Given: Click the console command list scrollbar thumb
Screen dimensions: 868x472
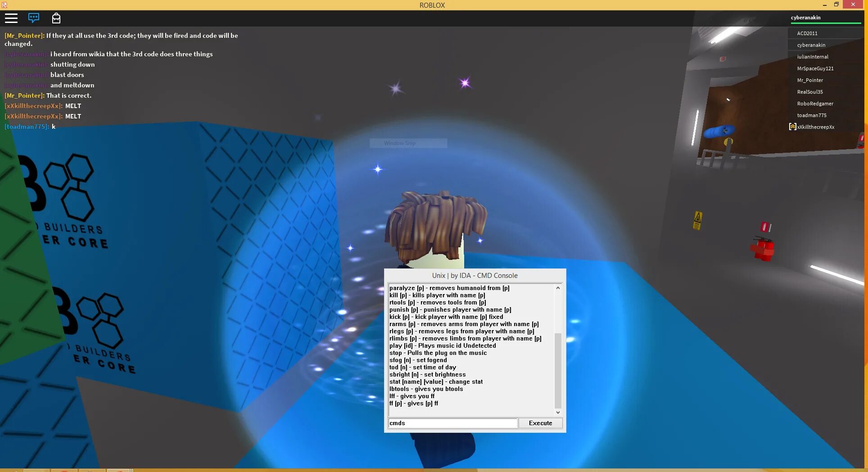Looking at the screenshot, I should pos(558,370).
